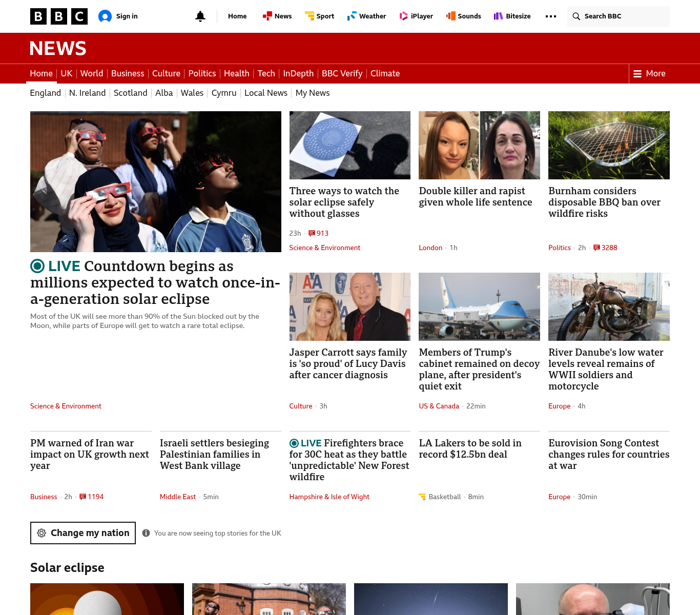The height and width of the screenshot is (615, 700).
Task: Open Jasper Carrott Lucy Davis headline
Action: coord(348,364)
